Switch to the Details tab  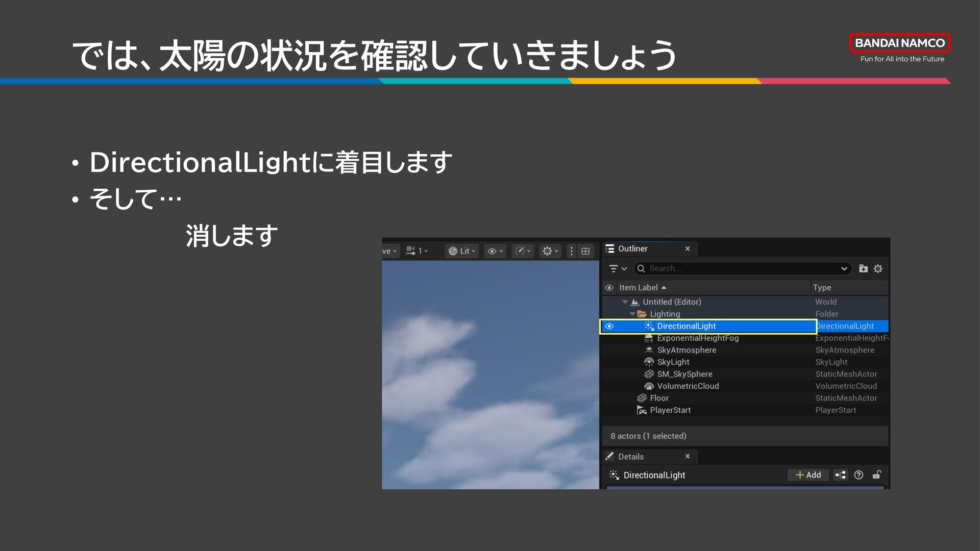(630, 457)
